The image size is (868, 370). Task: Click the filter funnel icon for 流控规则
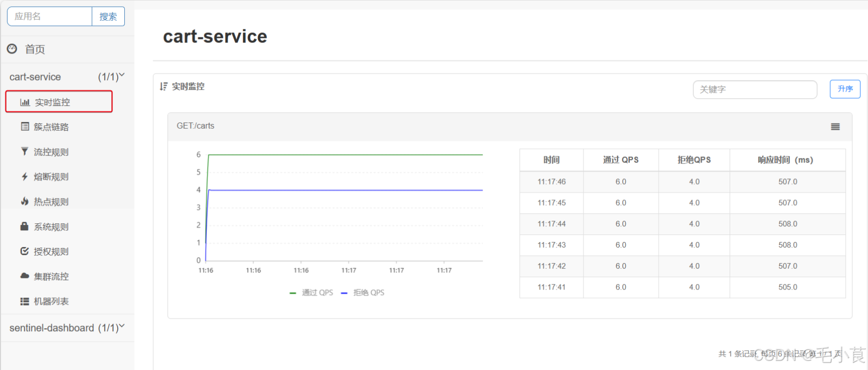(x=25, y=151)
